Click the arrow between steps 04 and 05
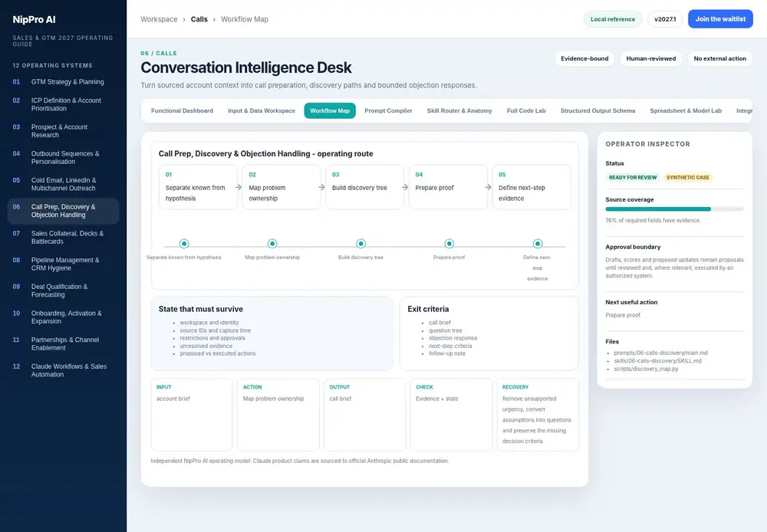The image size is (767, 532). tap(488, 187)
